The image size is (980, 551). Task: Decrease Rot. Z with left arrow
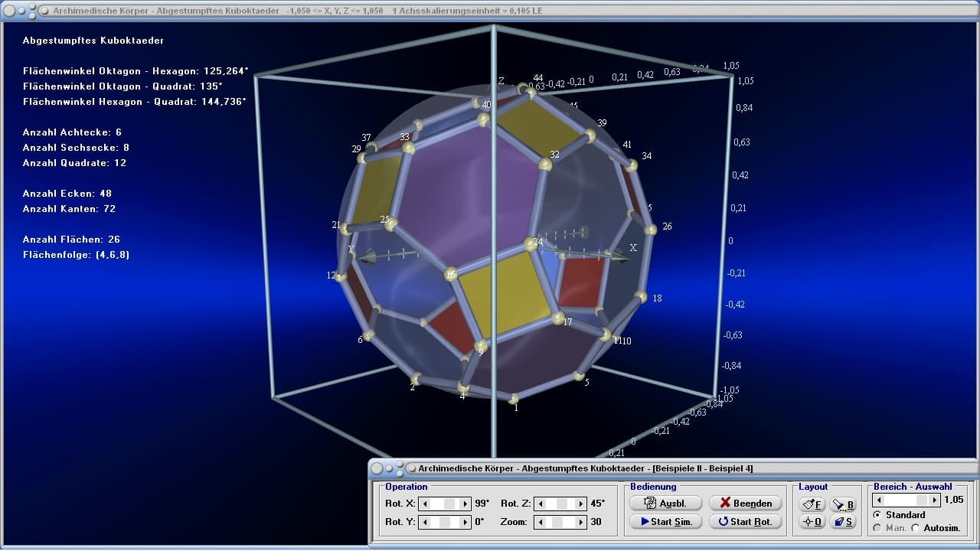tap(540, 504)
